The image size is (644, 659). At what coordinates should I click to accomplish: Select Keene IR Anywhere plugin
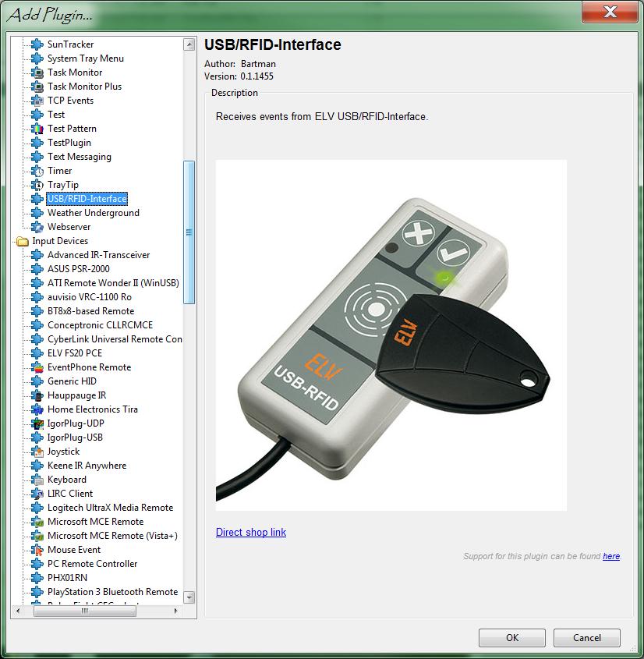(87, 466)
